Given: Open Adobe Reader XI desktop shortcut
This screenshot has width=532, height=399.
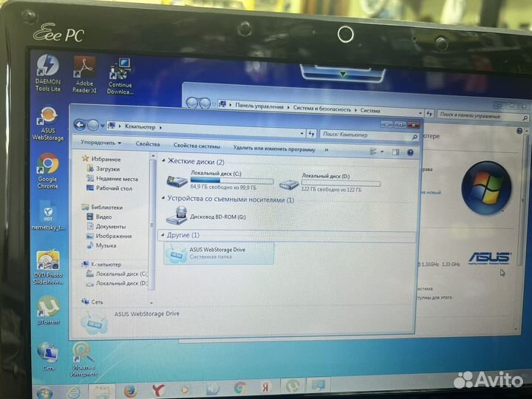Looking at the screenshot, I should [x=84, y=75].
